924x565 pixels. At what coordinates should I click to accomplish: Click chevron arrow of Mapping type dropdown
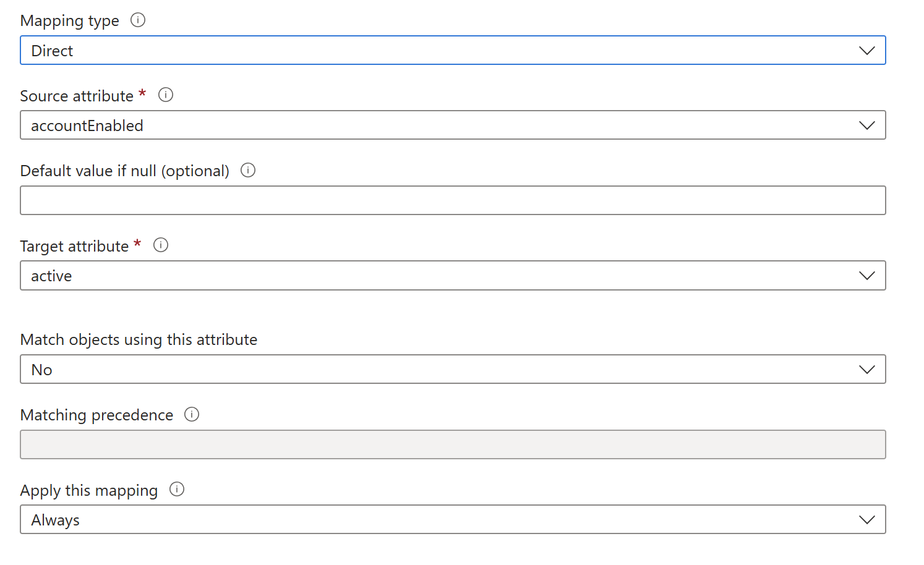click(867, 51)
